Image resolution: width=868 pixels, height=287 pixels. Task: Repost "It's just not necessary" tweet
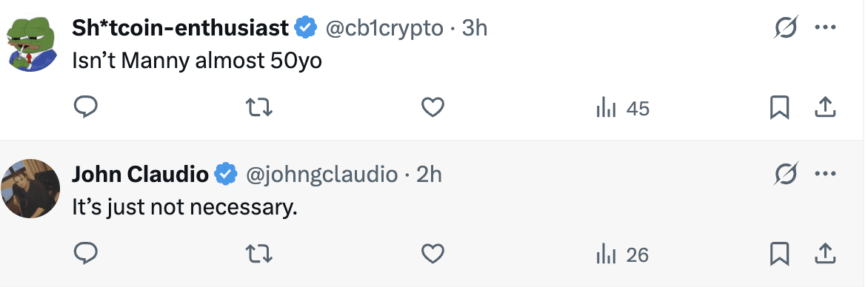coord(258,254)
